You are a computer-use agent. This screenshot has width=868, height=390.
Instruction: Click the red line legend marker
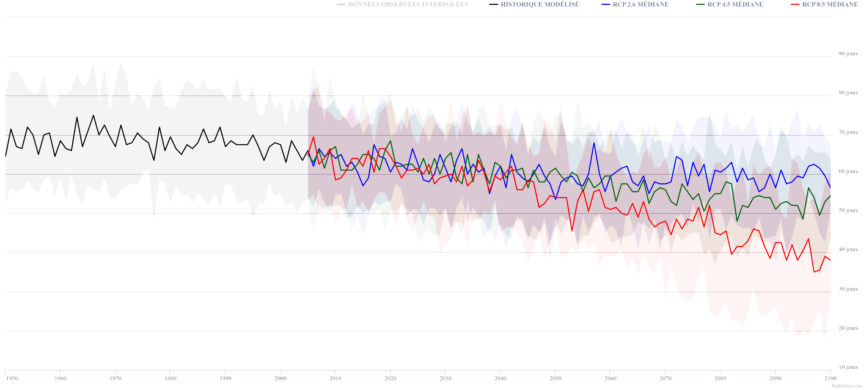(x=795, y=4)
